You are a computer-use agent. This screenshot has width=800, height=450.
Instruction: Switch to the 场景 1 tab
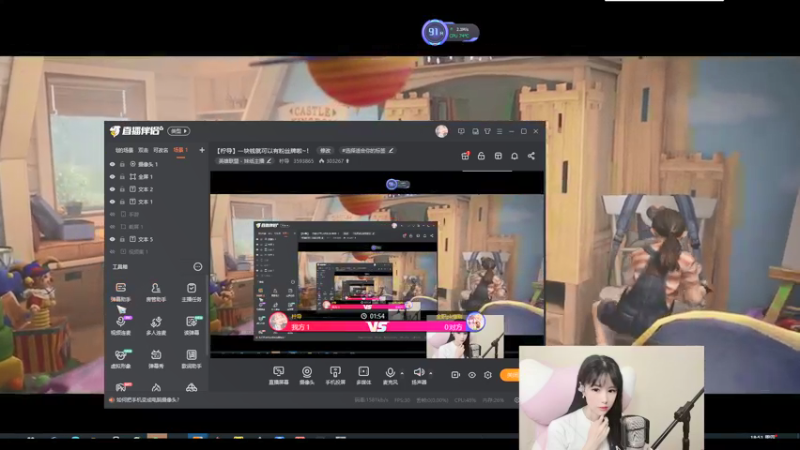coord(180,150)
